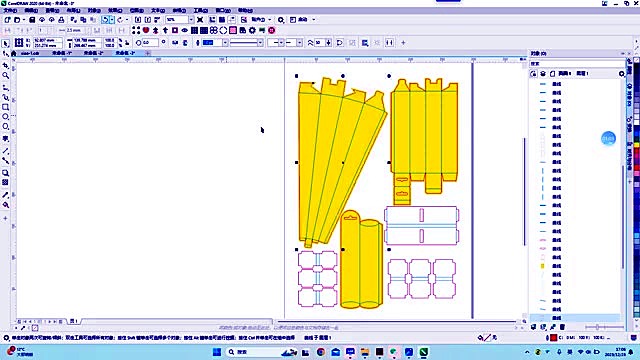Toggle Show Guidelines button
This screenshot has width=640, height=360.
232,20
